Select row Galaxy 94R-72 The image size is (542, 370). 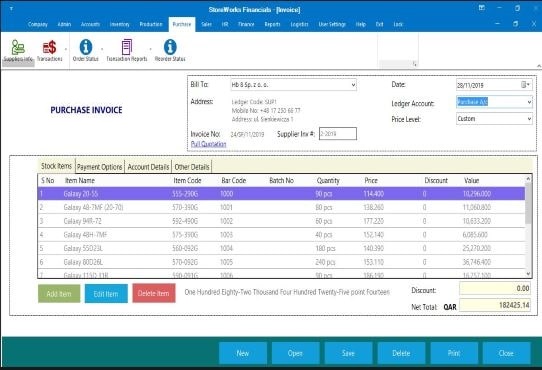tap(281, 221)
